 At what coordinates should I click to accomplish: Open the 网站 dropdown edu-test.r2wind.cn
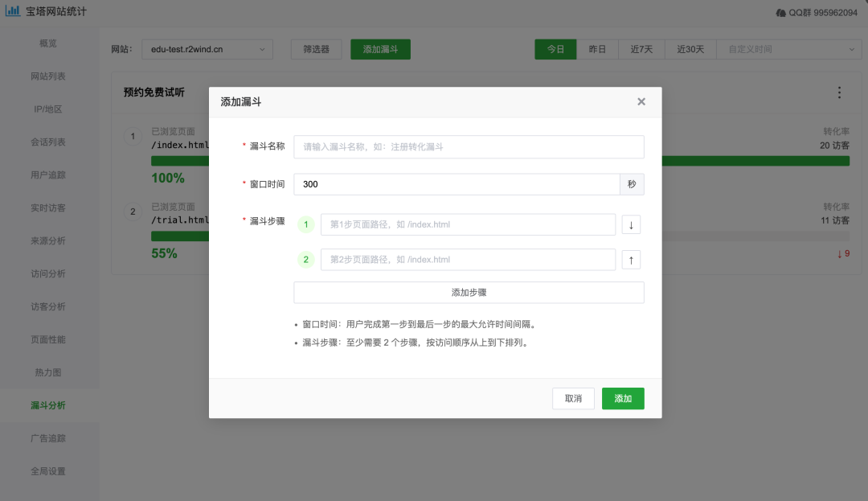(207, 49)
